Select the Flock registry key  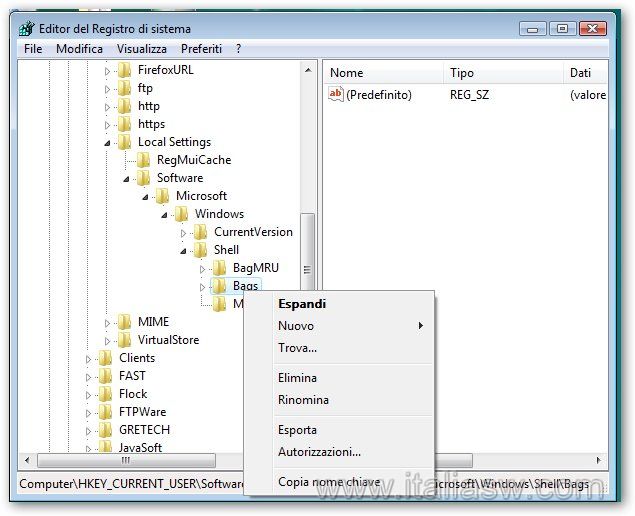click(133, 394)
